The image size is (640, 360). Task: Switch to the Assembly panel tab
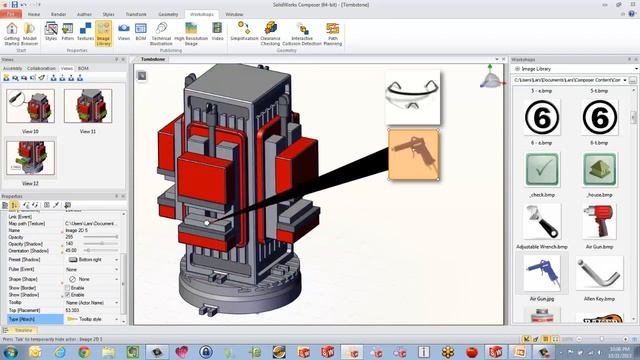tap(12, 69)
